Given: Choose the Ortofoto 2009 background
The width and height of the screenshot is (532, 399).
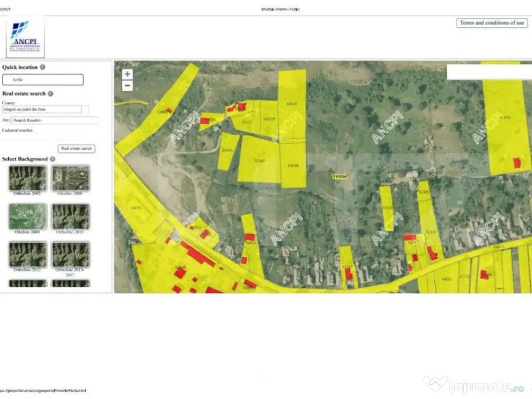Looking at the screenshot, I should point(27,217).
